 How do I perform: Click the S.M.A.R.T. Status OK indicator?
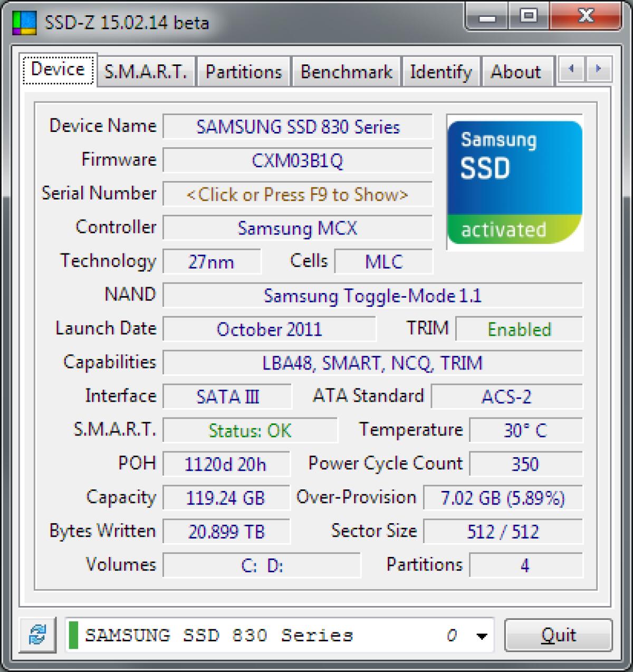pyautogui.click(x=250, y=430)
